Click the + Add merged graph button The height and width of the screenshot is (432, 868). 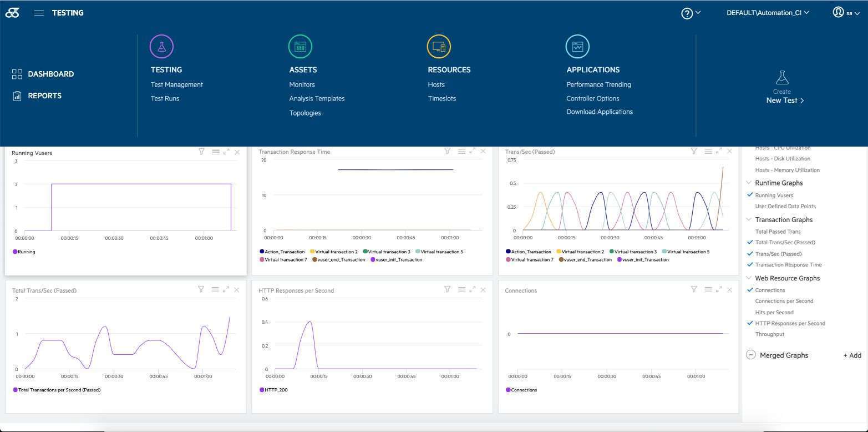(852, 355)
